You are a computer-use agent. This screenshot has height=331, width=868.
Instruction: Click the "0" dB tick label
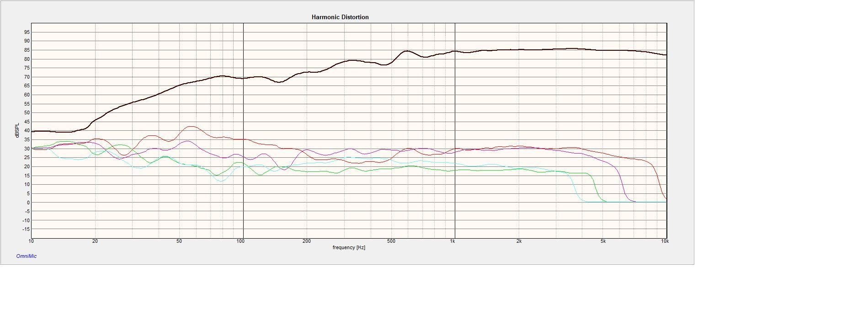tap(28, 203)
